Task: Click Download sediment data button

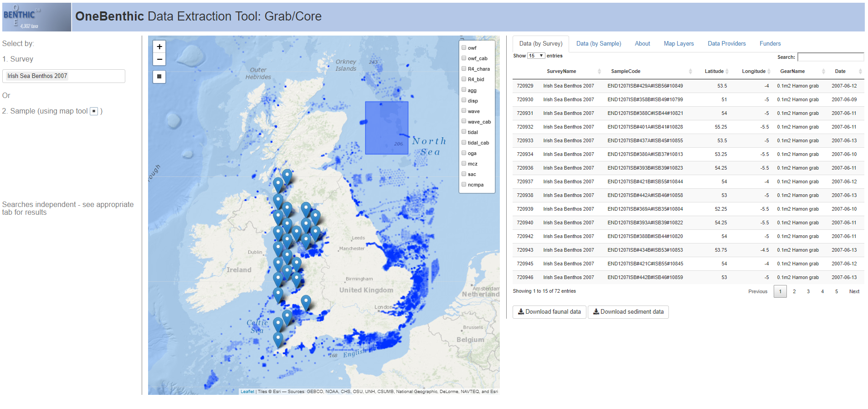Action: [x=628, y=312]
